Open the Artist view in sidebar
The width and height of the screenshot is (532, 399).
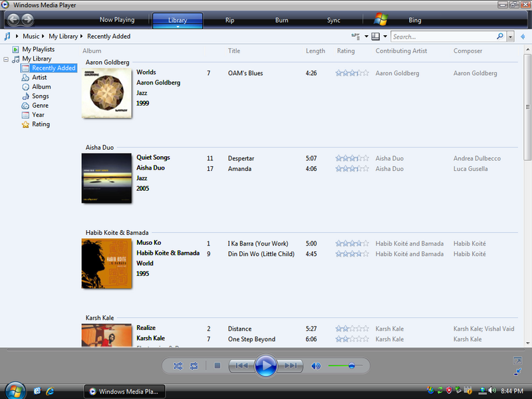tap(39, 77)
